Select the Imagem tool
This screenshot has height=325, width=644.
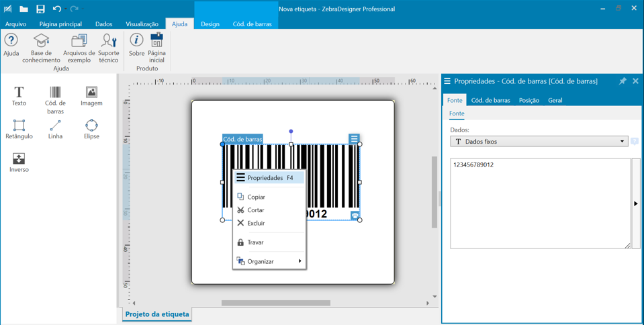(x=91, y=96)
